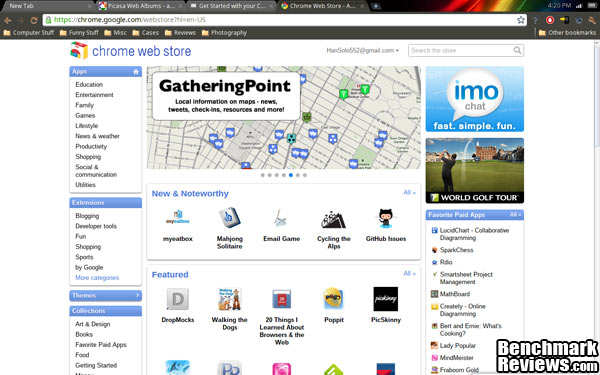Open the Funny Stuff bookmark folder

click(79, 33)
